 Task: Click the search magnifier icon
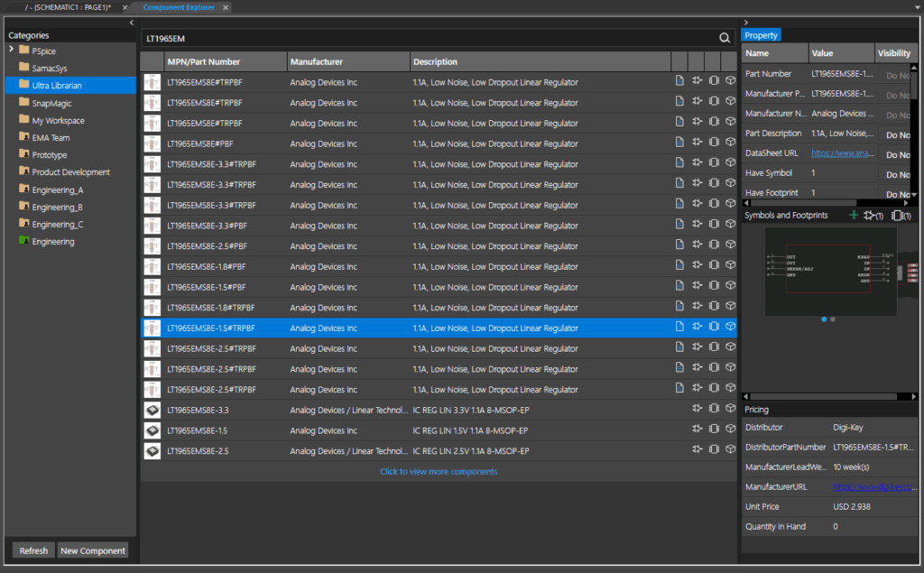point(724,39)
